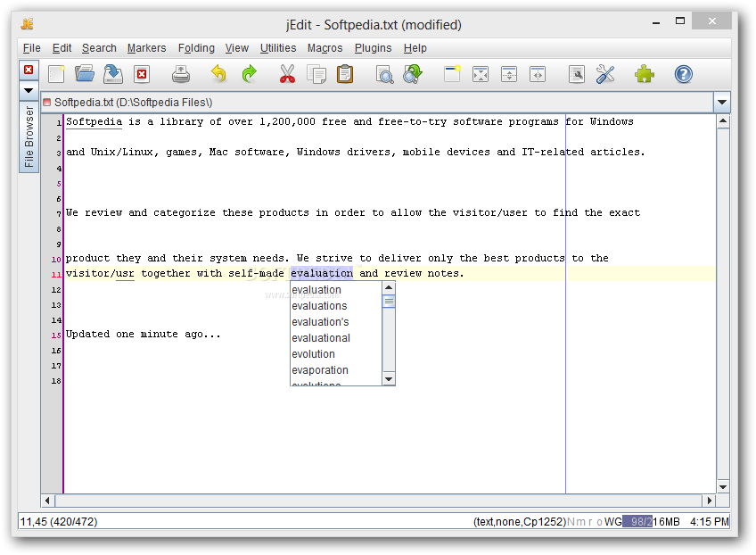Image resolution: width=756 pixels, height=555 pixels.
Task: Split the view vertically icon
Action: [538, 74]
